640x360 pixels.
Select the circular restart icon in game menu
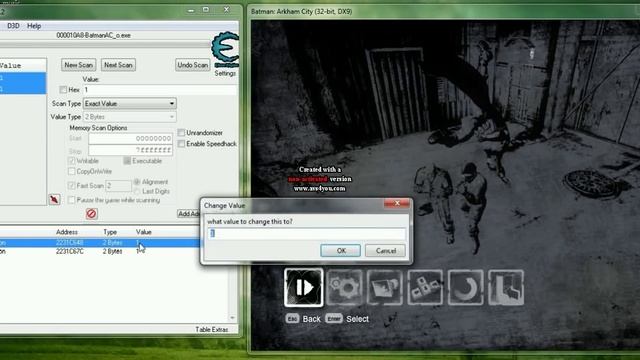coord(465,287)
